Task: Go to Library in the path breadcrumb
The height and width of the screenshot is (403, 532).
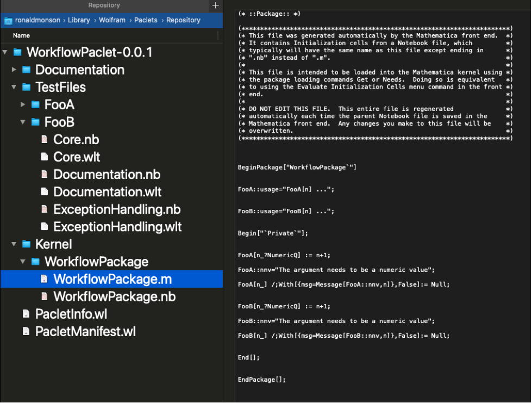Action: tap(79, 20)
